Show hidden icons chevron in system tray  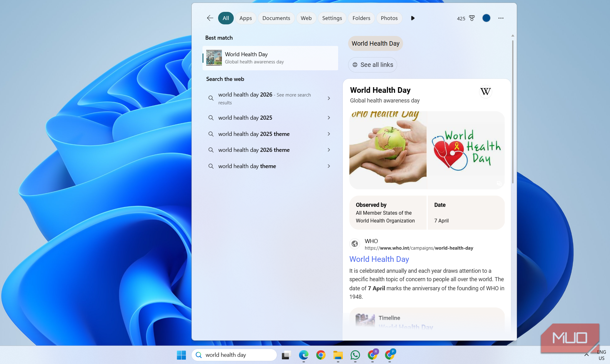click(587, 355)
